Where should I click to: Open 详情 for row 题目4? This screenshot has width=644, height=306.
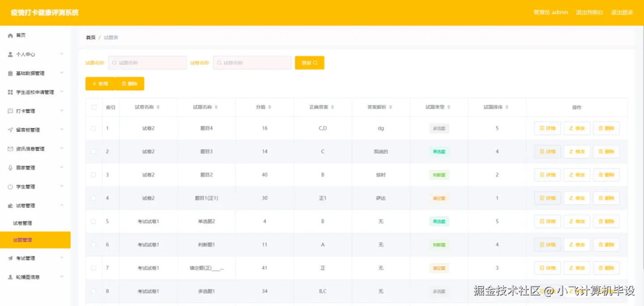(x=547, y=128)
